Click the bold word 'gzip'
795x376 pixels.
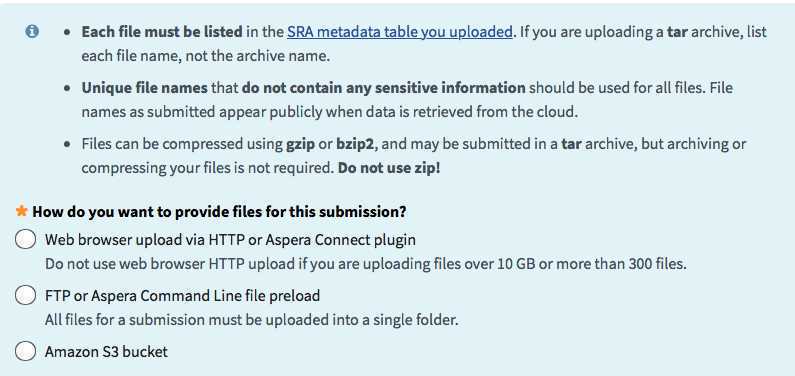[300, 144]
